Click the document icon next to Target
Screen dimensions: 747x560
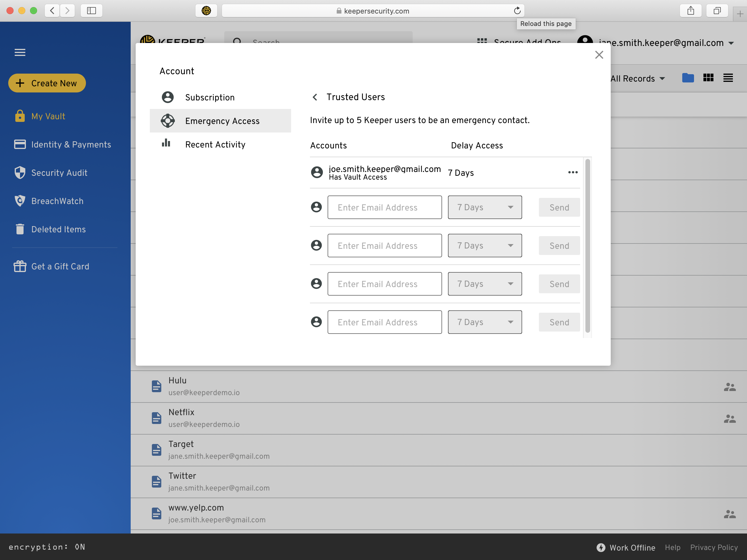pyautogui.click(x=156, y=450)
